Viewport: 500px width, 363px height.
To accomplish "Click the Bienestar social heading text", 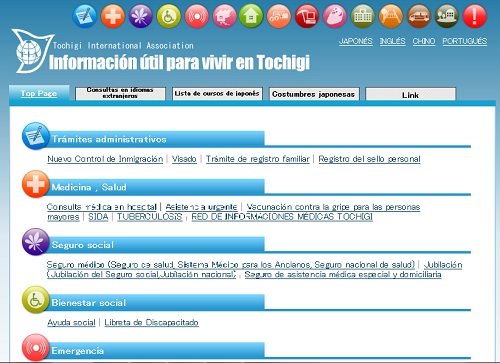I will click(x=89, y=303).
